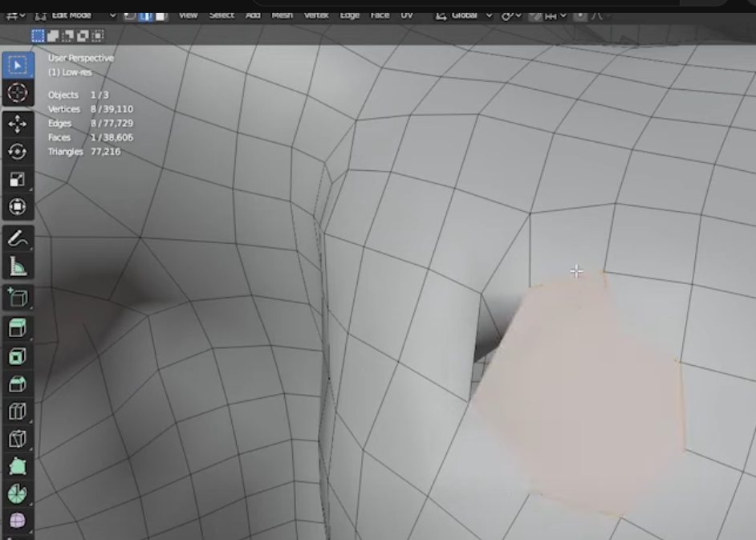Choose the Measure tool
The image size is (756, 540).
coord(17,266)
